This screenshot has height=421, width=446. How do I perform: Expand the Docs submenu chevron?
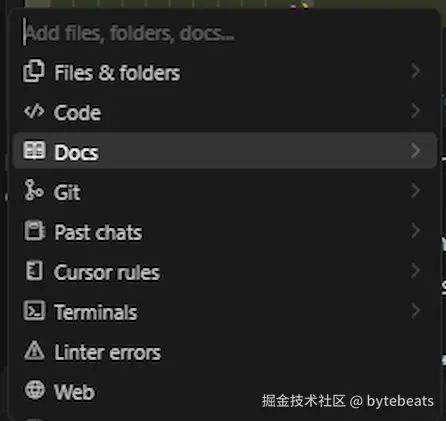pyautogui.click(x=415, y=151)
